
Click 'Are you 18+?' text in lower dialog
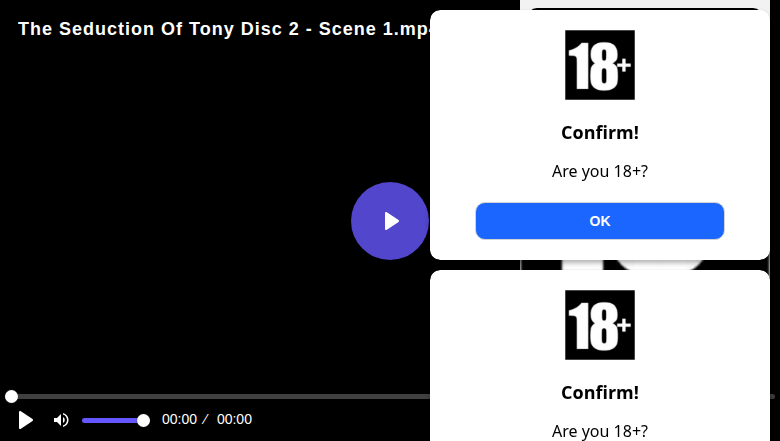[x=600, y=431]
